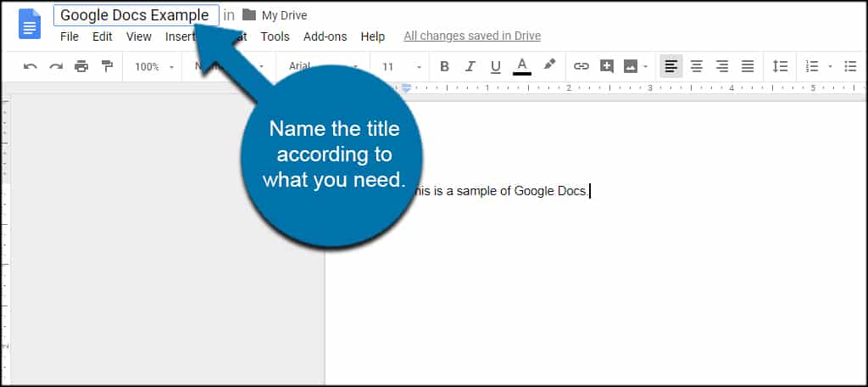Open the File menu
The image size is (868, 387).
[70, 36]
